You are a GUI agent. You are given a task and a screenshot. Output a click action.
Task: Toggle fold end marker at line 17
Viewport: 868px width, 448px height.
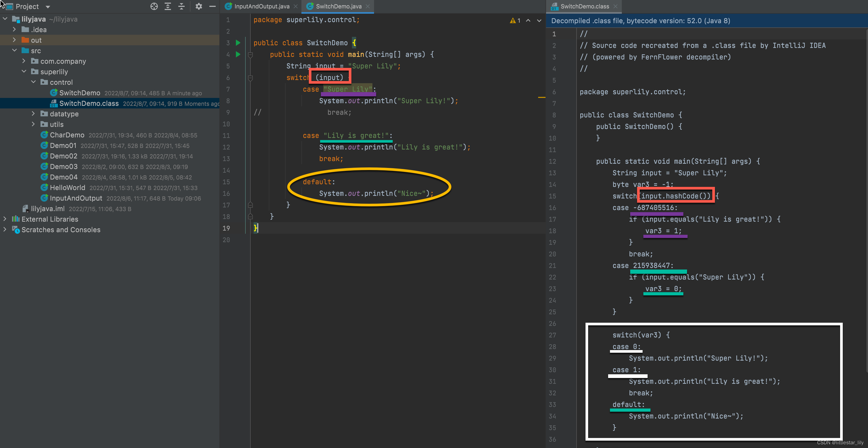250,205
